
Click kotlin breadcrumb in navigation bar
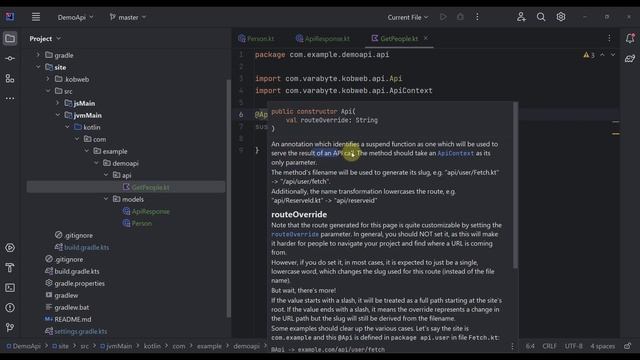[152, 346]
